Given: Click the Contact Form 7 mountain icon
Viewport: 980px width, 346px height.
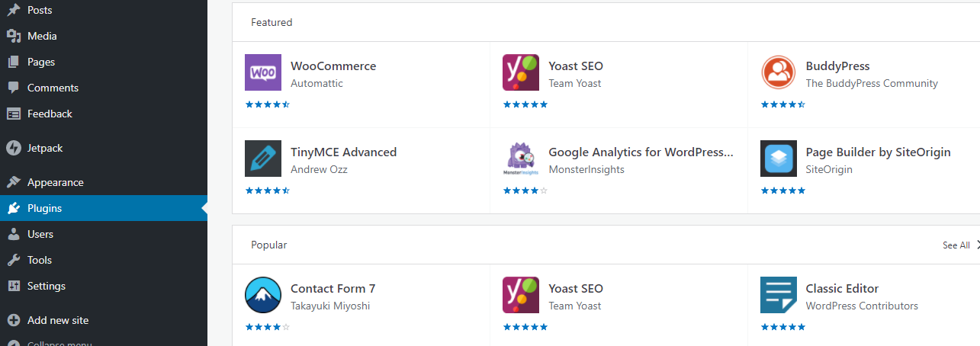Looking at the screenshot, I should [x=263, y=295].
